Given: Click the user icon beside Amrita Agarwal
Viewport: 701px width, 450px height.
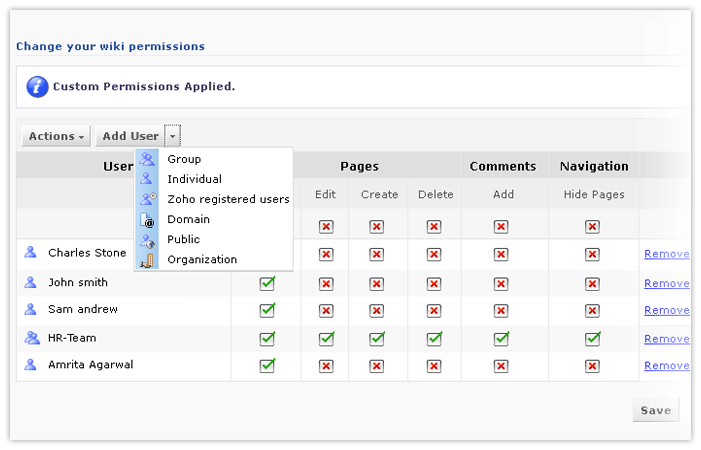Looking at the screenshot, I should pos(30,365).
